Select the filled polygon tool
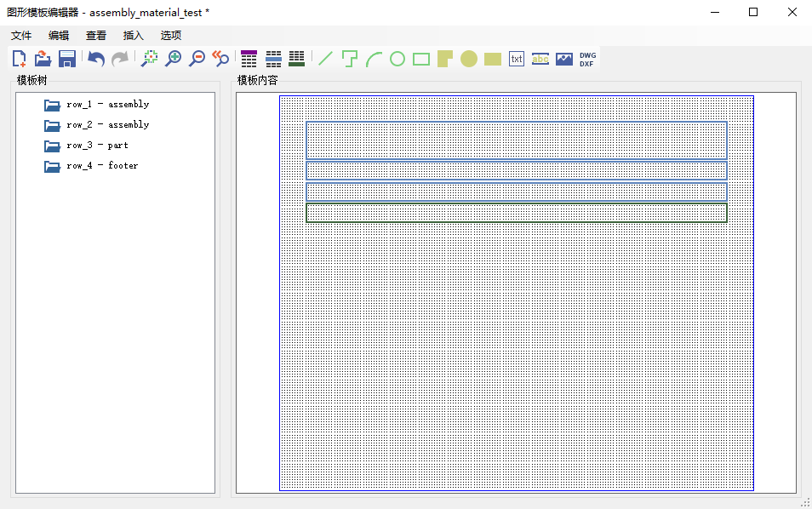This screenshot has width=812, height=509. click(x=445, y=59)
